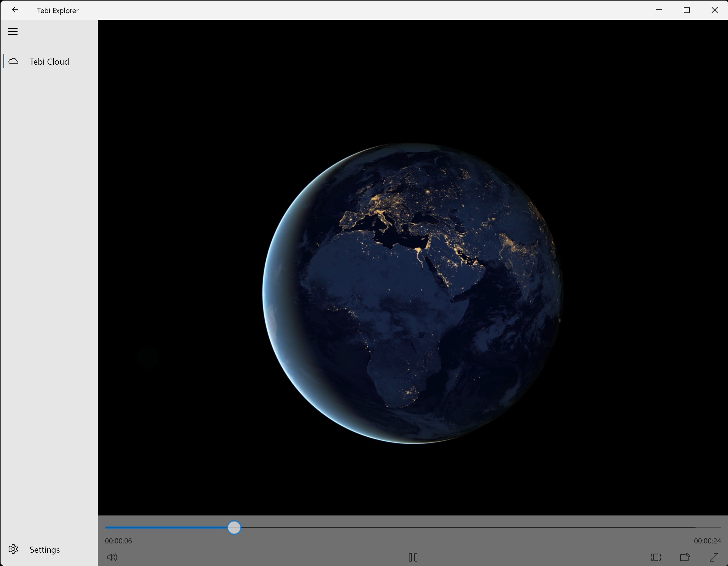The image size is (728, 566).
Task: Click the 00:00:24 total duration label
Action: pos(707,541)
